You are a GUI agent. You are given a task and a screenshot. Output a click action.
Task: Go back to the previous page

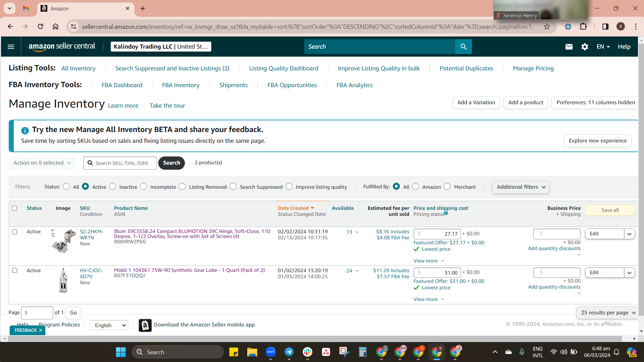pos(10,26)
